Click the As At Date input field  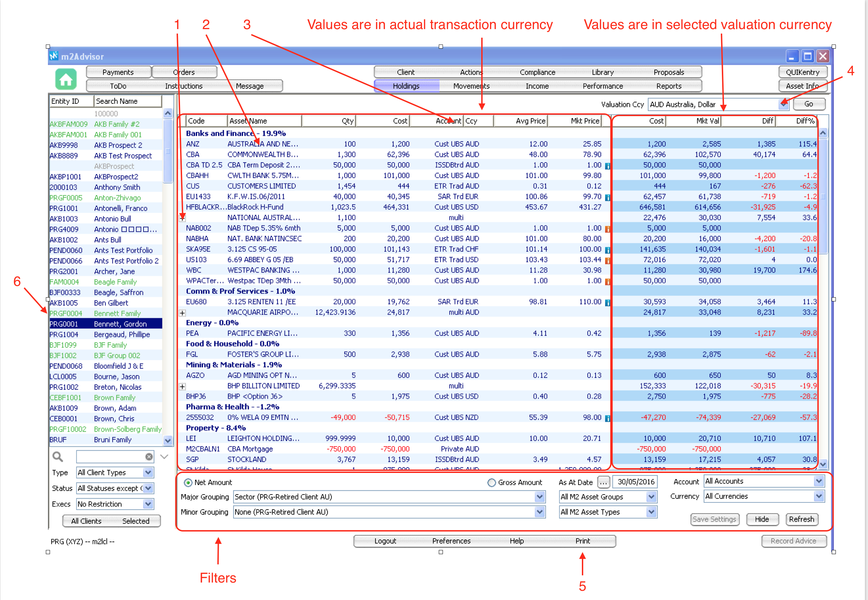coord(635,482)
